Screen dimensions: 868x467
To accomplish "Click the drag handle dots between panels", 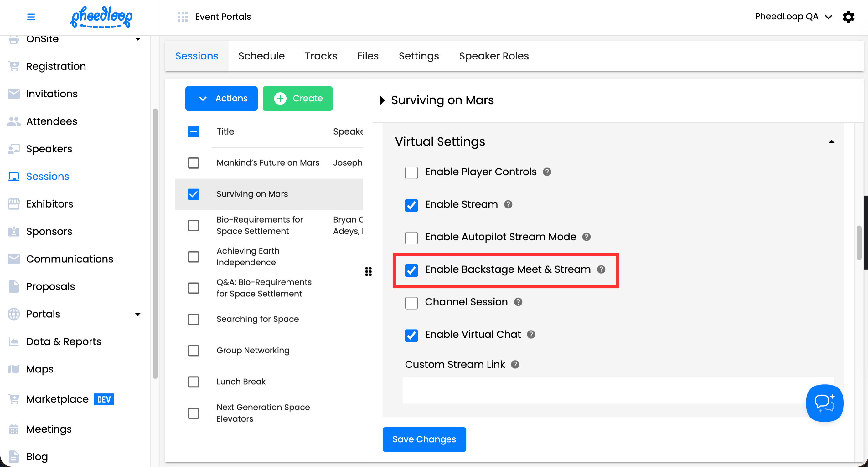I will (x=368, y=271).
